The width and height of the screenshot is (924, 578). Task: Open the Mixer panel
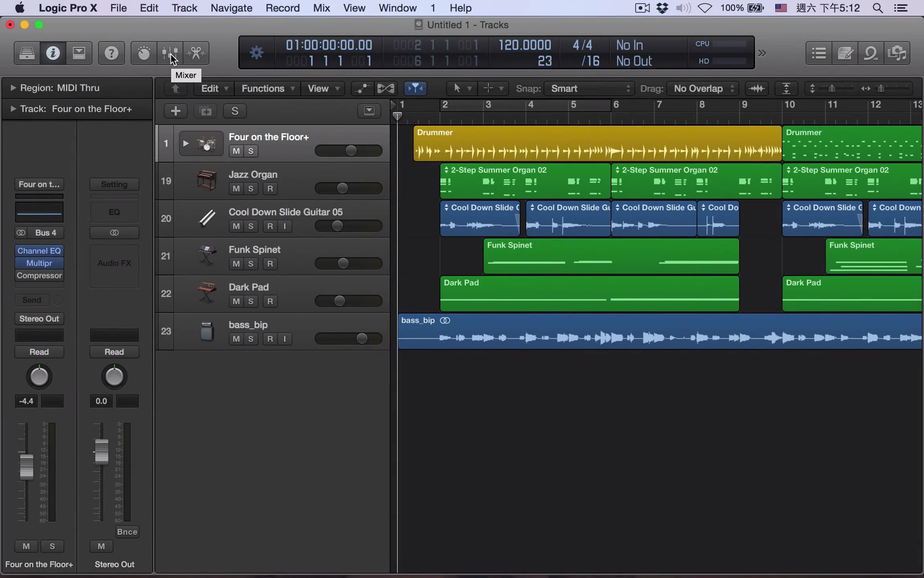click(x=170, y=53)
